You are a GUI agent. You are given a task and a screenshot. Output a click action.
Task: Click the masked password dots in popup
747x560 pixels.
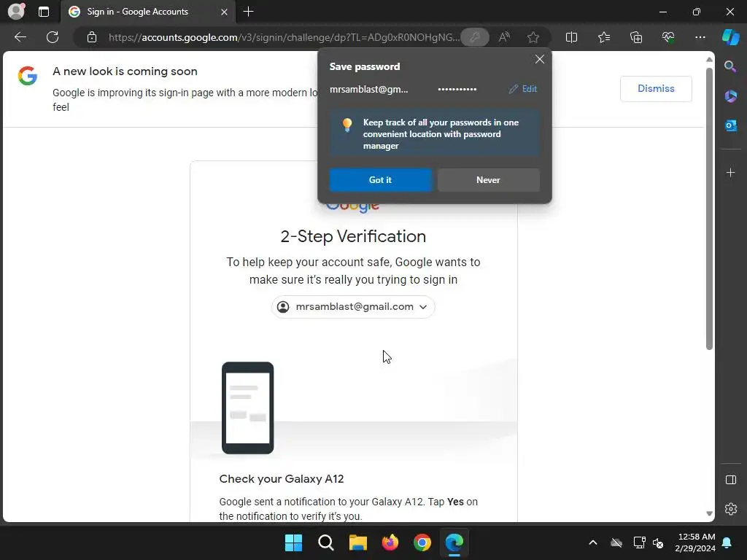coord(457,89)
